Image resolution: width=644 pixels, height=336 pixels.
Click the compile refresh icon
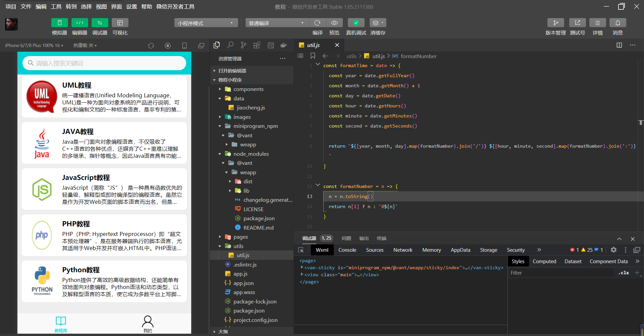click(317, 23)
